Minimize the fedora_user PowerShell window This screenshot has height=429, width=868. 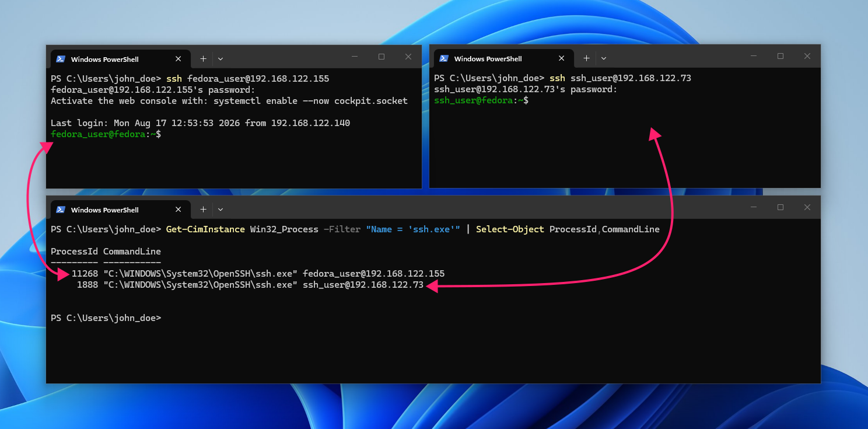355,57
